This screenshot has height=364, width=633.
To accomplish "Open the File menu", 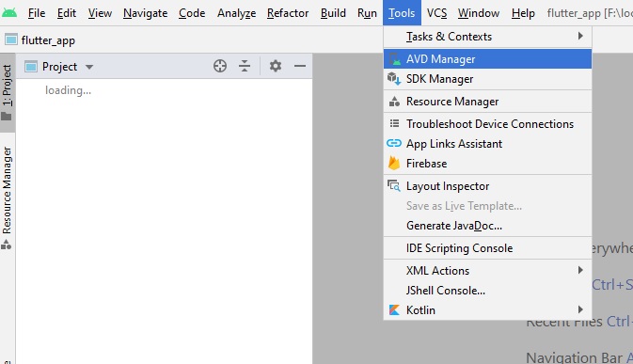I will 37,13.
